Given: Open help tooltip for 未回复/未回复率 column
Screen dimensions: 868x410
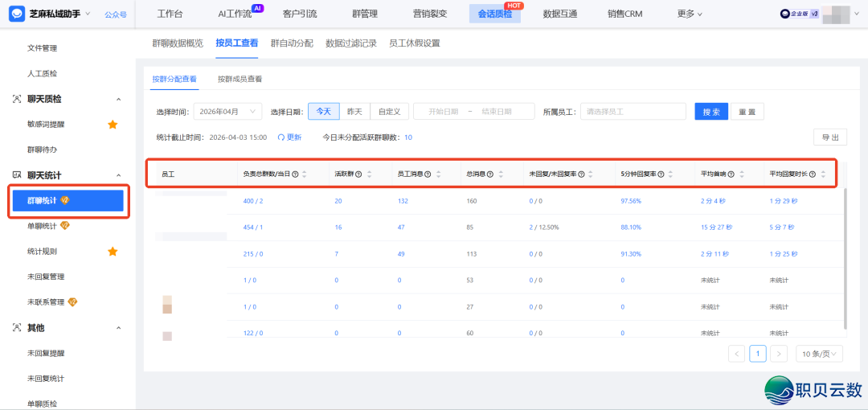Looking at the screenshot, I should [581, 174].
